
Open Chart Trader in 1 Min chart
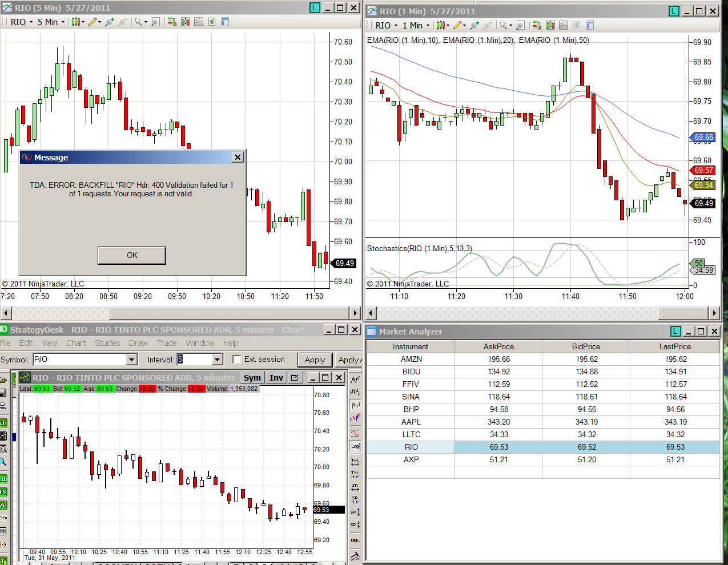536,25
